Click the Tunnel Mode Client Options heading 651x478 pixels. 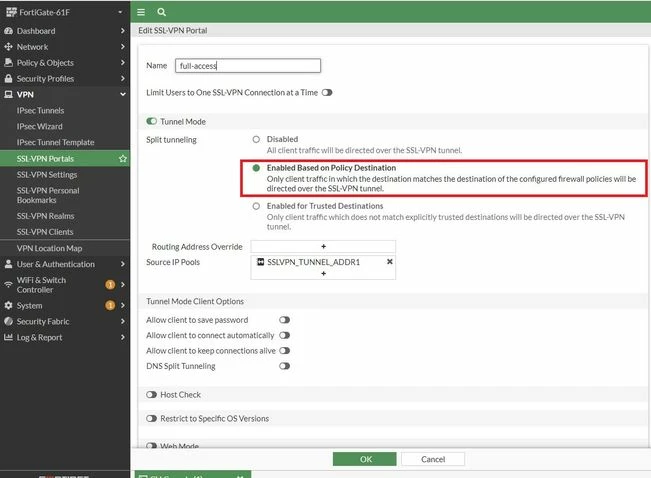coord(195,301)
